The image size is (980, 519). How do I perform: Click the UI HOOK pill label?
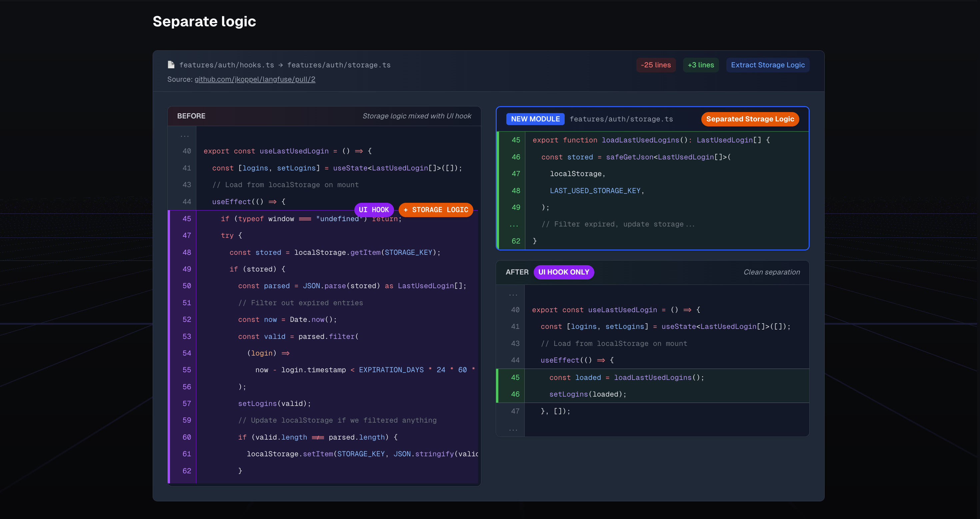tap(374, 210)
